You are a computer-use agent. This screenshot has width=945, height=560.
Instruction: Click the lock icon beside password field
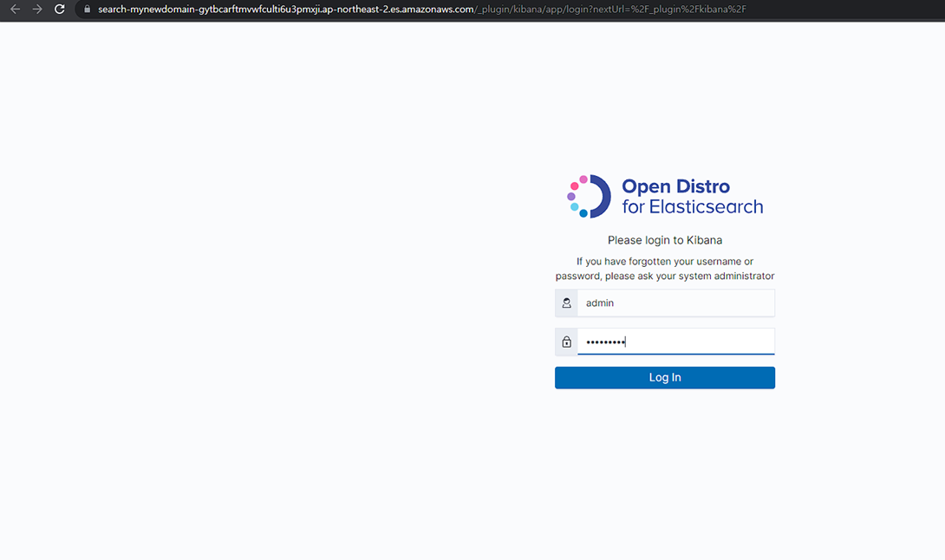click(x=566, y=342)
